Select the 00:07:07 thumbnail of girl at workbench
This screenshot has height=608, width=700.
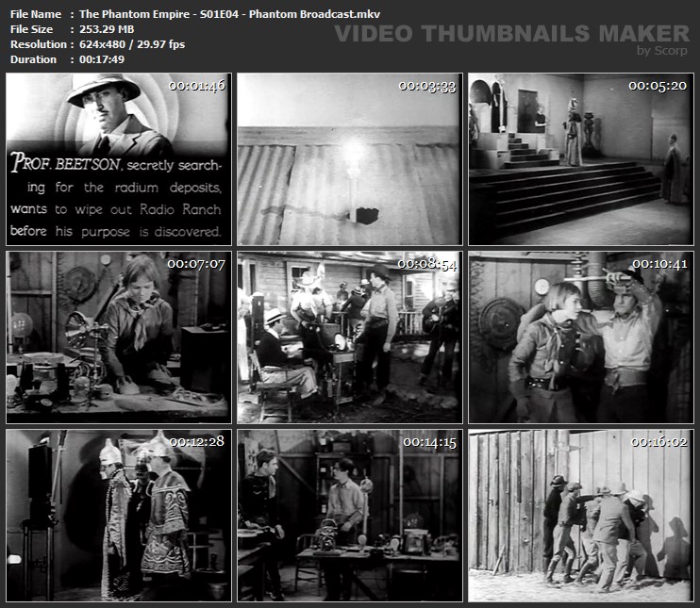pos(119,337)
